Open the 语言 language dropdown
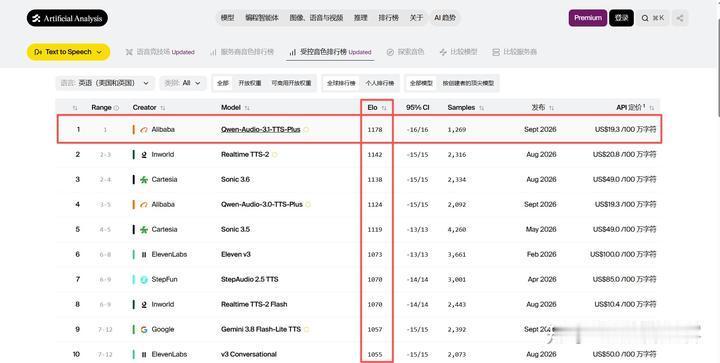 coord(105,83)
